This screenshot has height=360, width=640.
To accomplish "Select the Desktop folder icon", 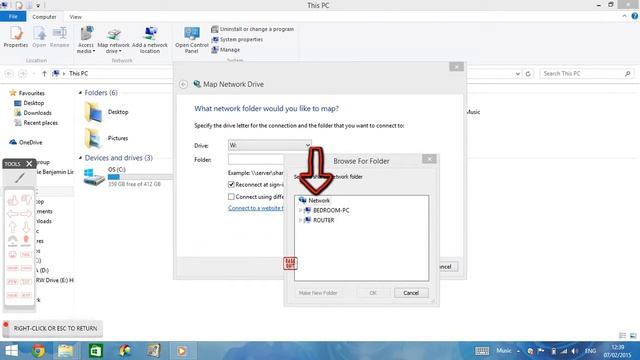I will tap(93, 112).
